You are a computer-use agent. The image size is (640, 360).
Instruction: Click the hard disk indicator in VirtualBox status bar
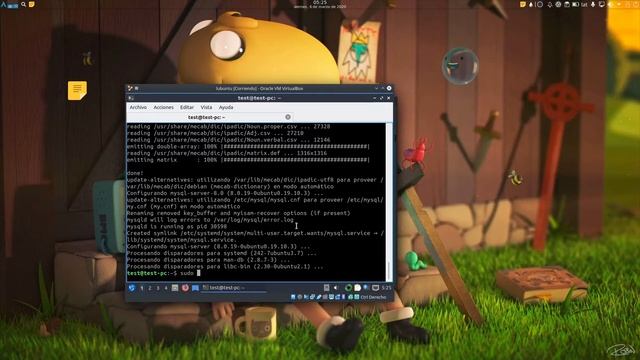(293, 297)
